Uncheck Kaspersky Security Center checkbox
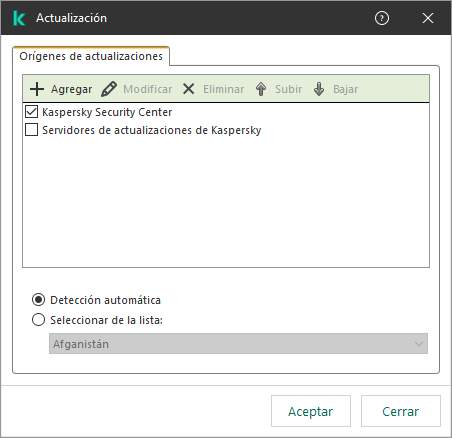452x438 pixels. pos(32,112)
